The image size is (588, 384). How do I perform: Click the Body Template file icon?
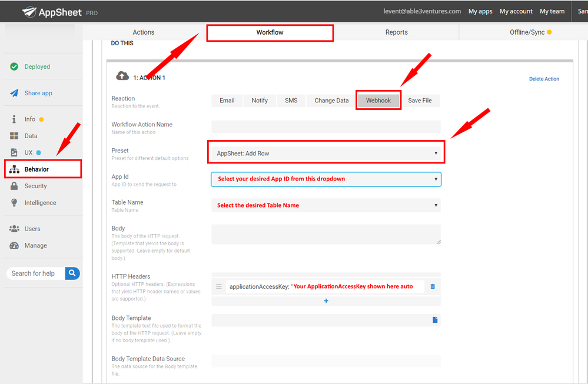(435, 320)
